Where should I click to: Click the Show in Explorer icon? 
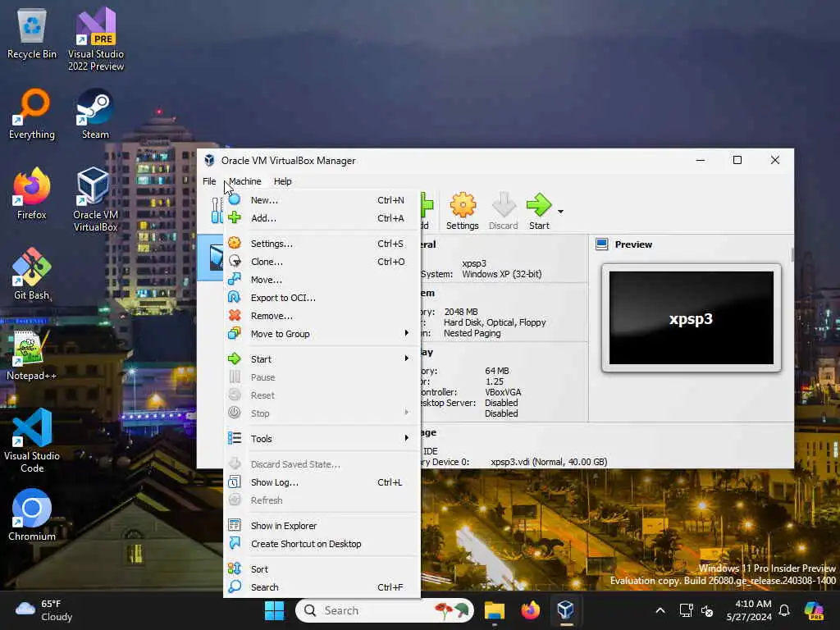pos(234,525)
